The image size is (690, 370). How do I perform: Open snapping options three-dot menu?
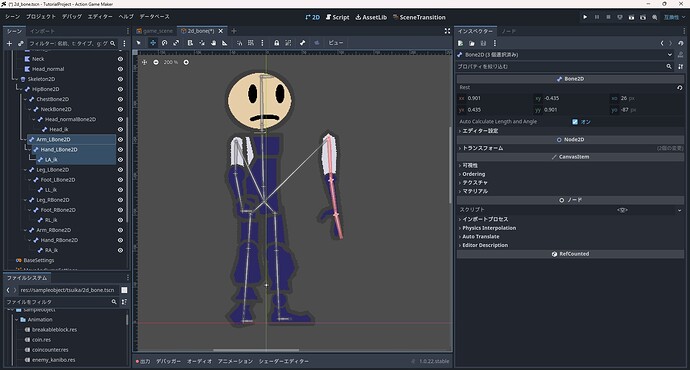click(262, 43)
